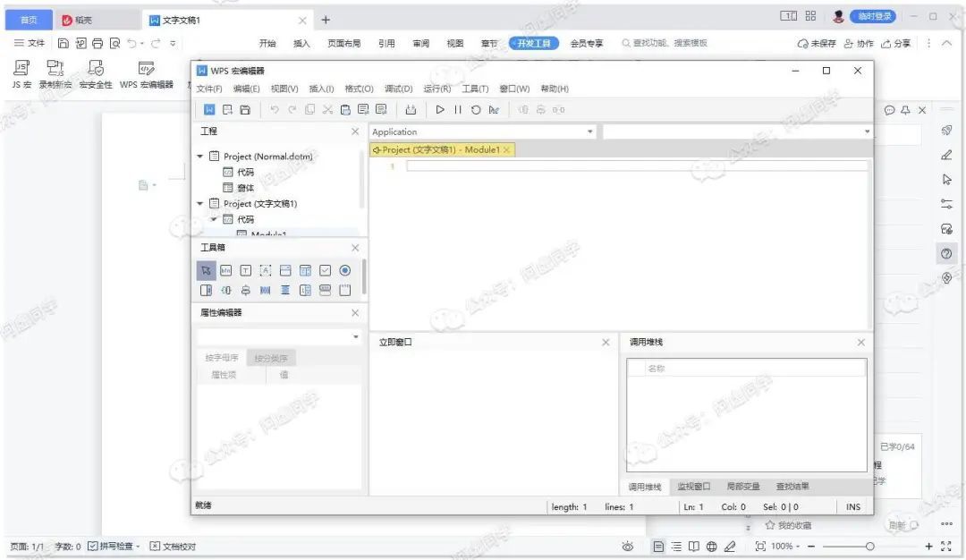Click 查找功能、搜索模板 search box

point(665,43)
